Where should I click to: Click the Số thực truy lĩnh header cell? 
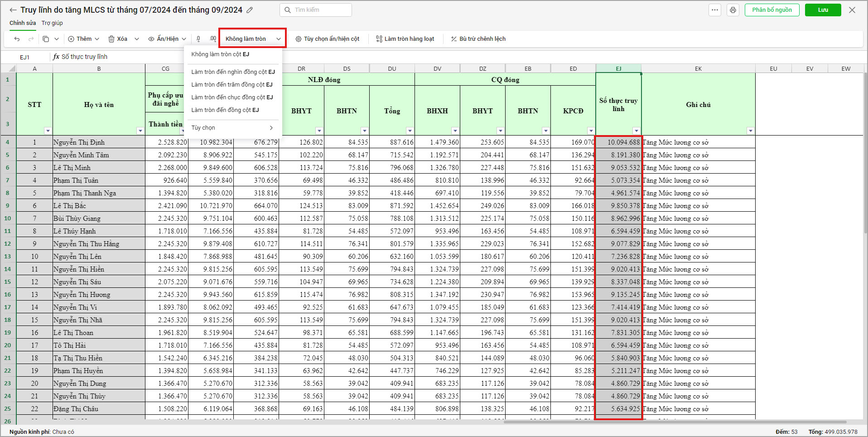(x=618, y=104)
